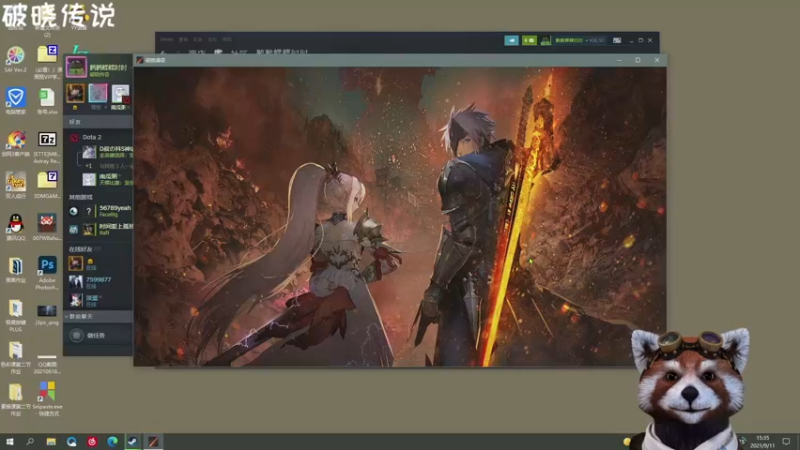Open the Community tab in Steam window

coord(238,52)
